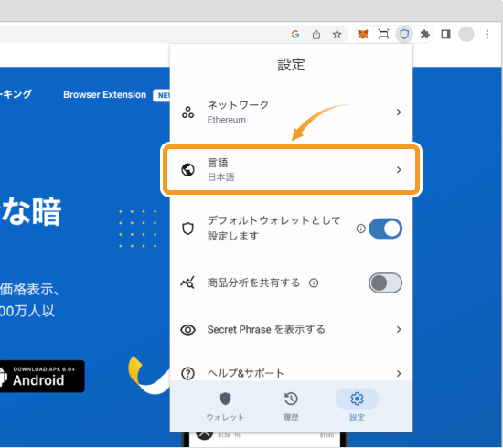The image size is (503, 448).
Task: Click the 言語 label
Action: click(218, 163)
